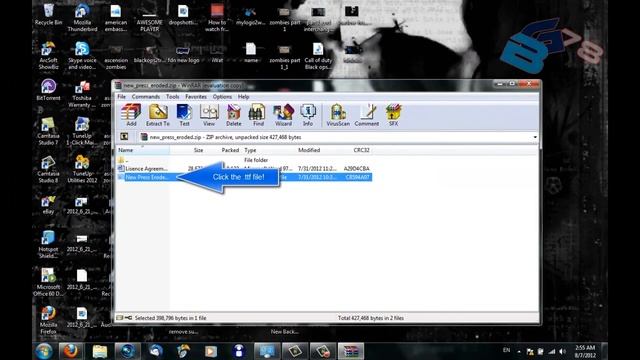The height and width of the screenshot is (360, 640).
Task: Select the parent folder '..' row
Action: [244, 160]
